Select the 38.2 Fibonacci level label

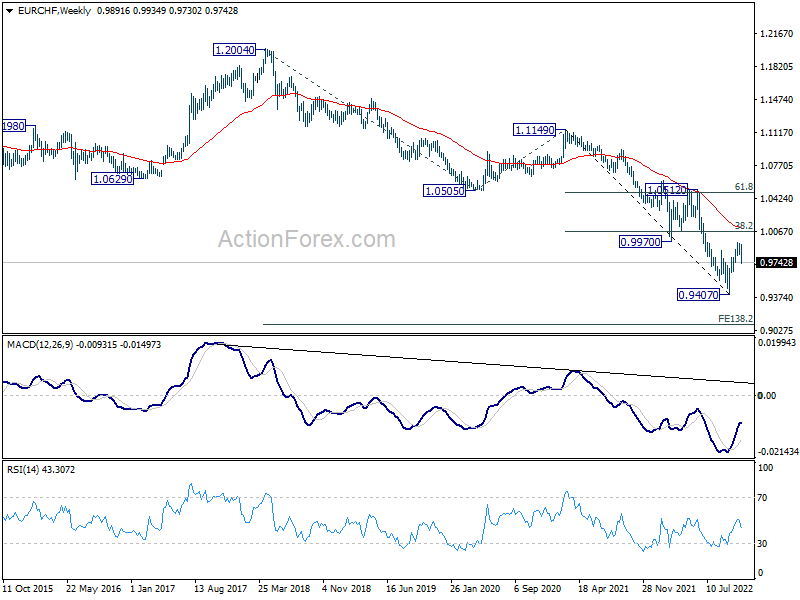point(743,226)
